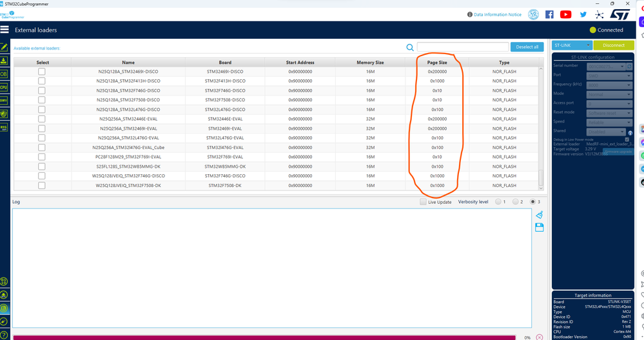The height and width of the screenshot is (340, 644).
Task: Focus the external loader search field
Action: tap(463, 47)
